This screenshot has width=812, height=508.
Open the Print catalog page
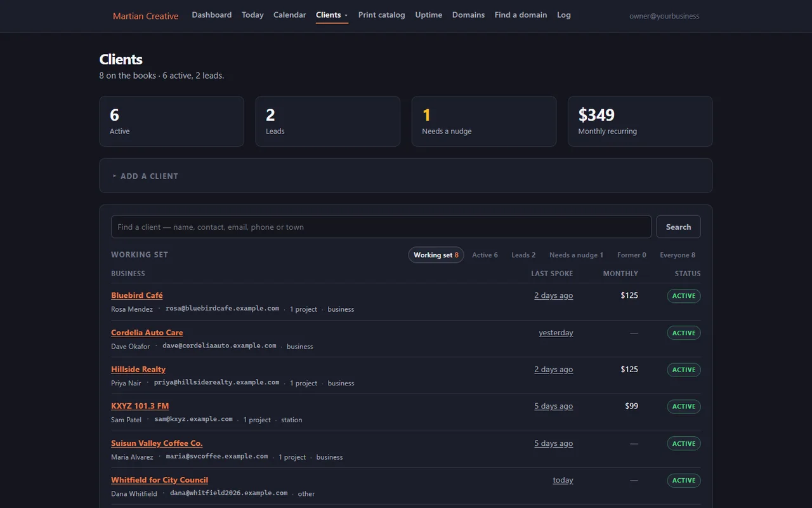(381, 15)
